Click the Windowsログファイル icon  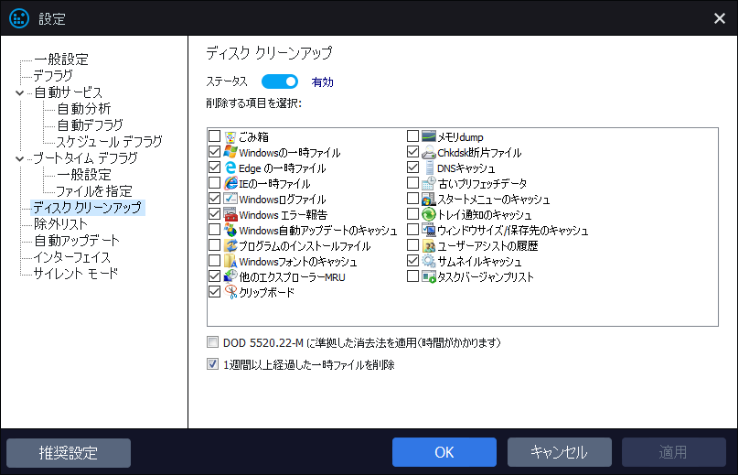point(230,199)
